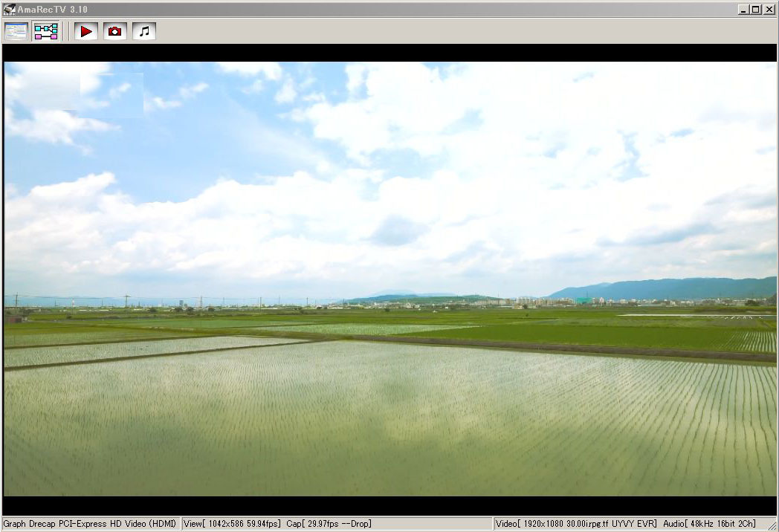Viewport: 779px width, 532px height.
Task: Click the video preview area
Action: (389, 279)
